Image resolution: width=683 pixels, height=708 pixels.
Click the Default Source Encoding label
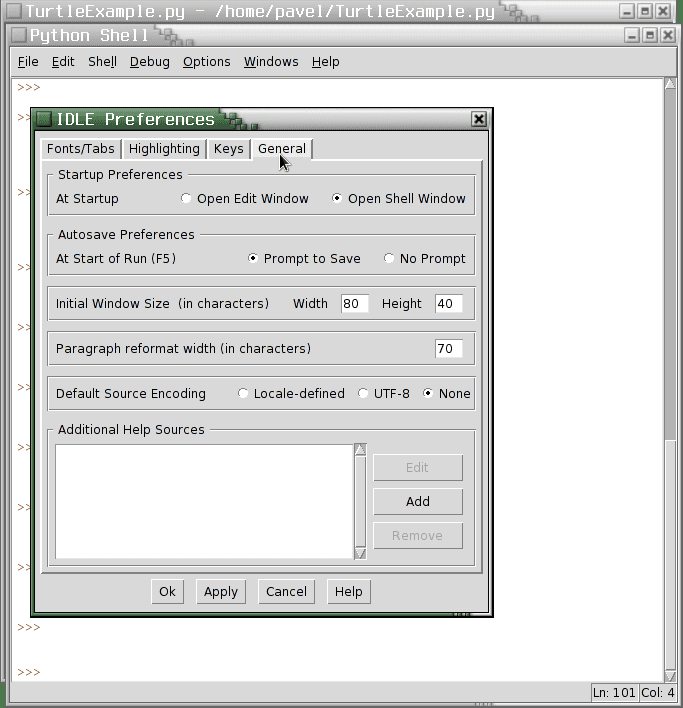[x=131, y=393]
